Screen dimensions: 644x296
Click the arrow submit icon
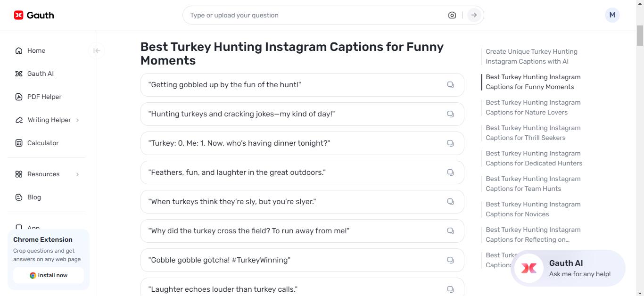point(473,15)
